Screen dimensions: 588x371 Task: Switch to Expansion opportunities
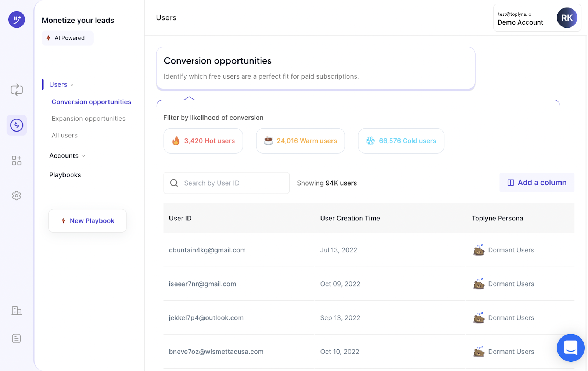click(88, 118)
